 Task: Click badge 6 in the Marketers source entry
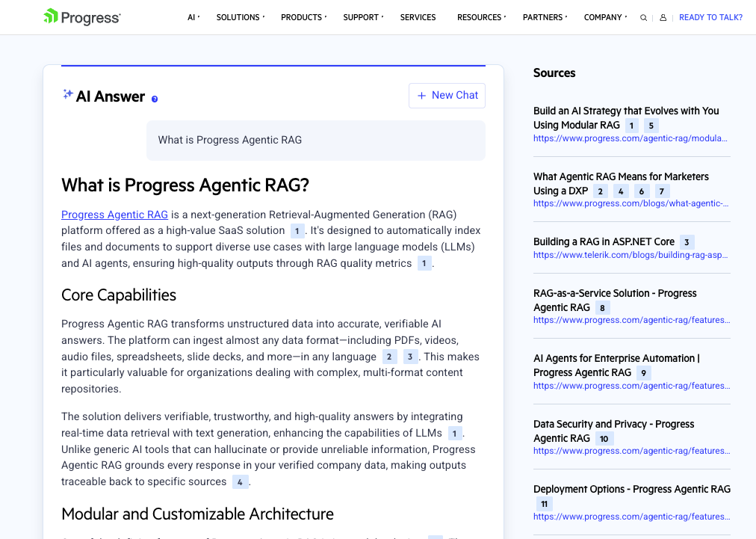click(641, 191)
